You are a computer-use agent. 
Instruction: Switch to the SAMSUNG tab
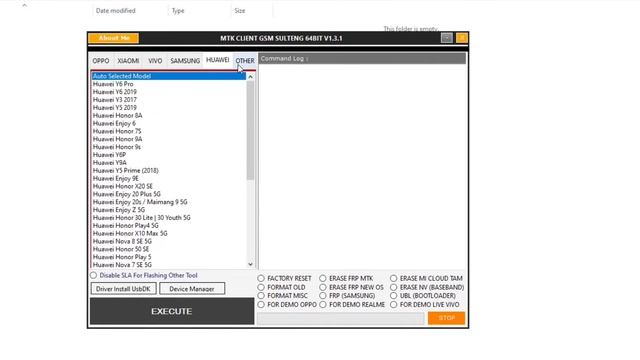[x=185, y=61]
